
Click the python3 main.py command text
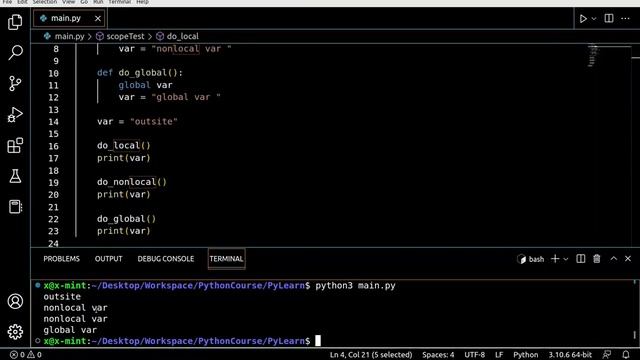[x=356, y=285]
